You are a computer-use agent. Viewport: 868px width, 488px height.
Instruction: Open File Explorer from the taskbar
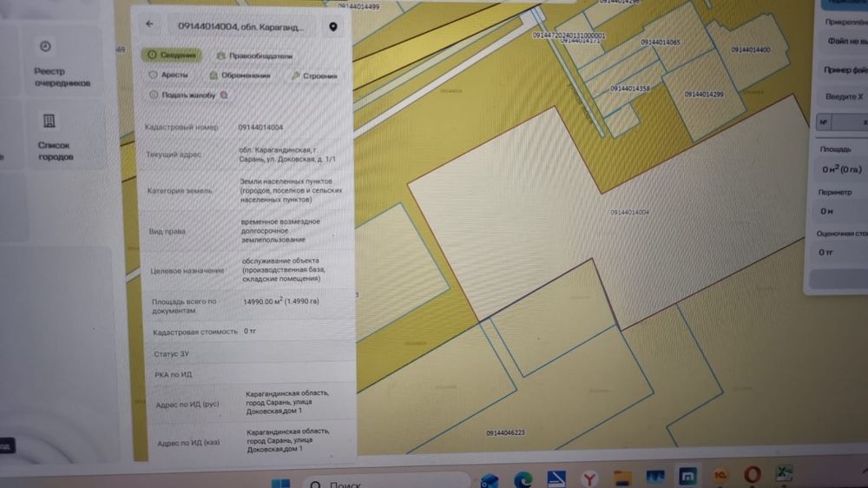pyautogui.click(x=622, y=478)
